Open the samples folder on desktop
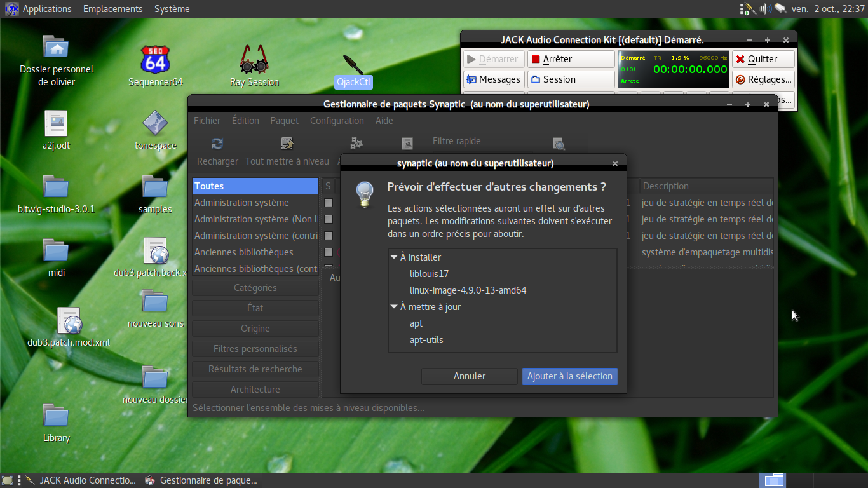 [155, 186]
